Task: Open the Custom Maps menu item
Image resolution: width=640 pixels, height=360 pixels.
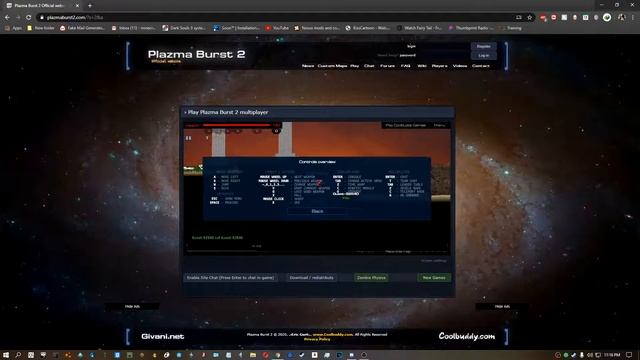Action: [332, 66]
